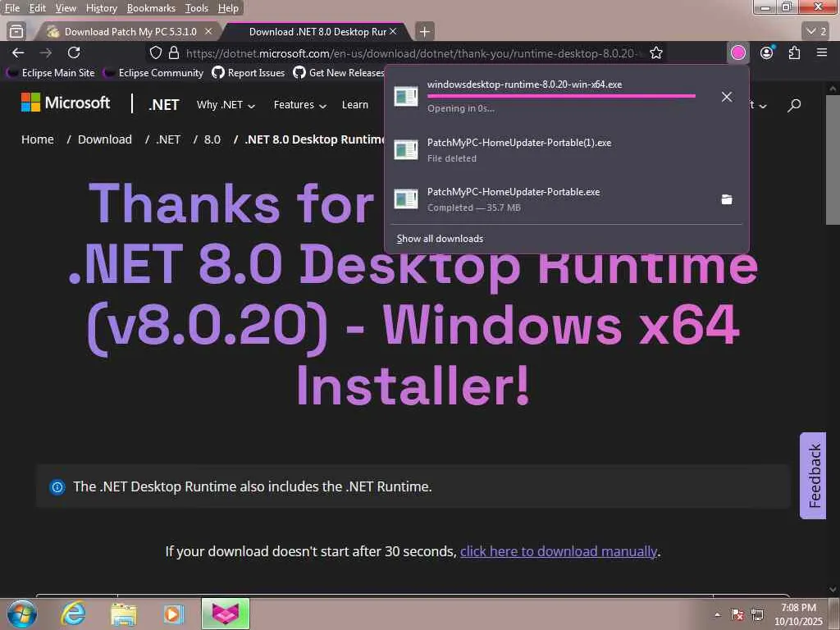Open the hamburger application menu

pyautogui.click(x=822, y=52)
